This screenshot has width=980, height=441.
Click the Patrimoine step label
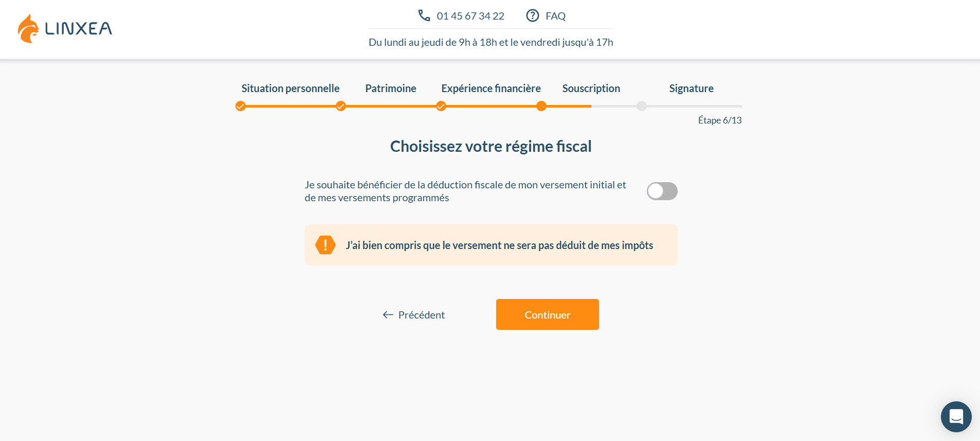pos(390,88)
